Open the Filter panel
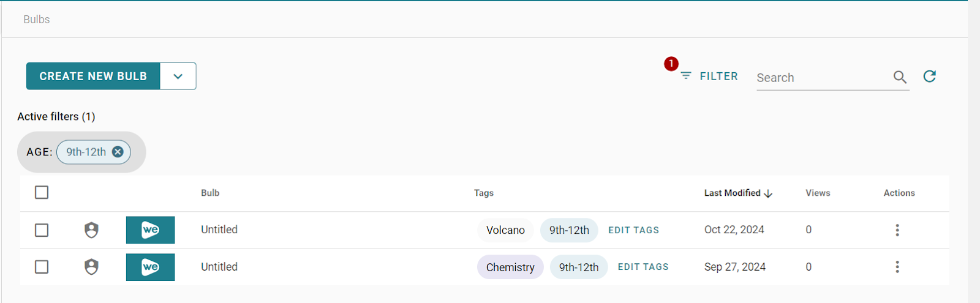 [709, 77]
